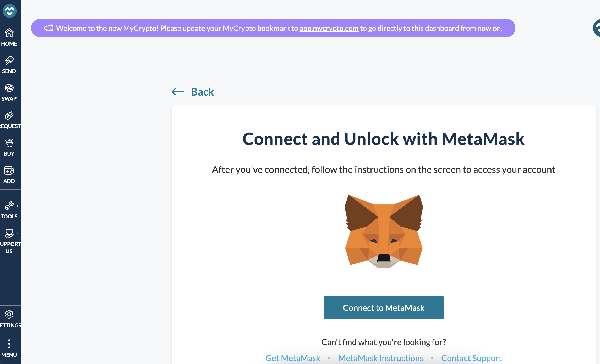The height and width of the screenshot is (364, 600).
Task: Open the MetaMask Instructions link
Action: click(380, 358)
